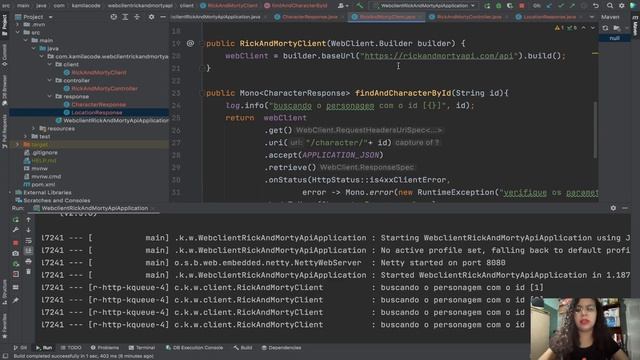
Task: Expand all in the Project tree
Action: [x=125, y=17]
